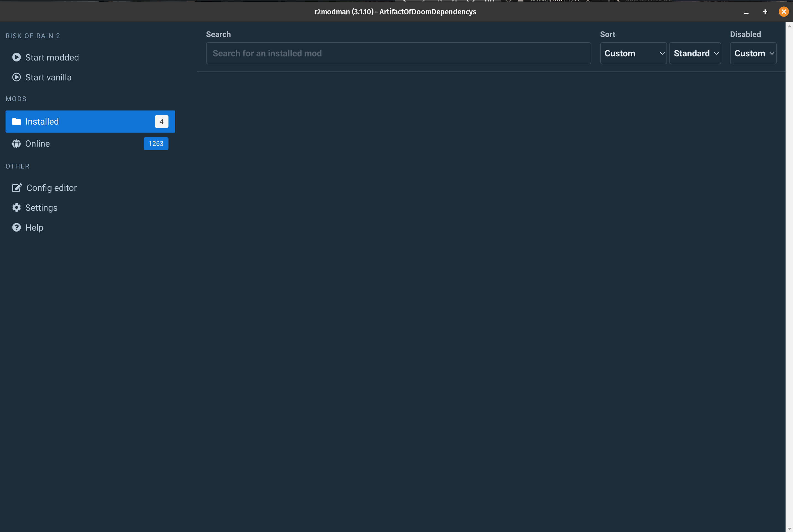Viewport: 793px width, 532px height.
Task: Open the Config editor
Action: [x=52, y=188]
